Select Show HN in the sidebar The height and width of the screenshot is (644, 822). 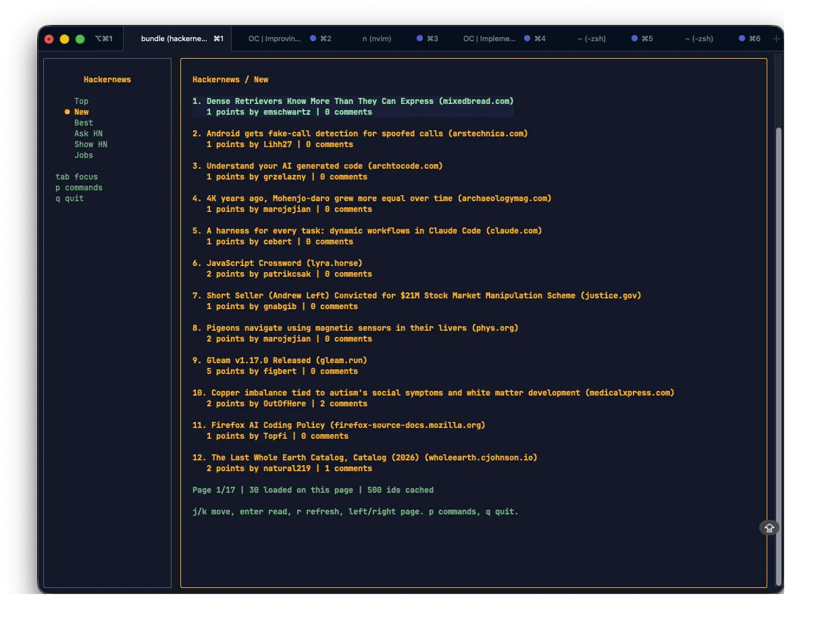point(91,144)
